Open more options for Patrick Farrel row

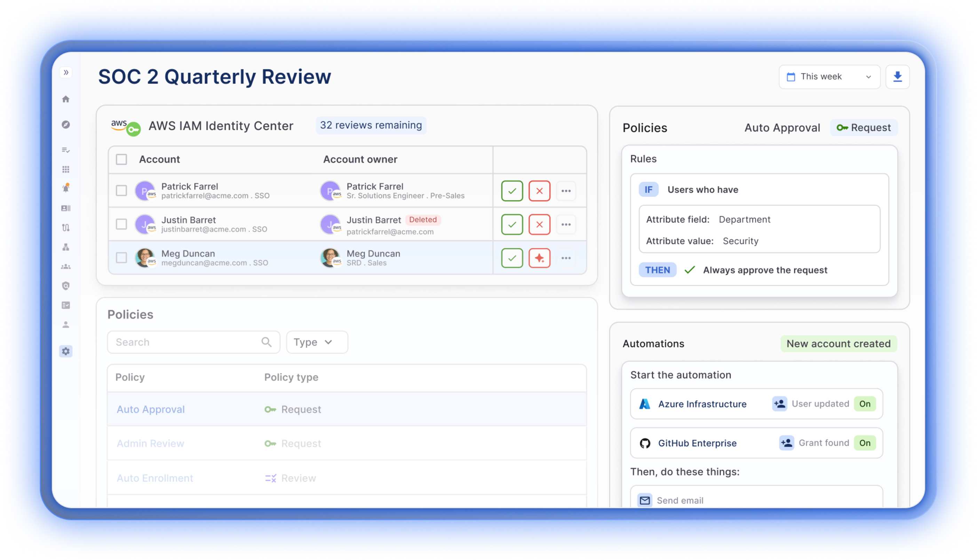click(565, 191)
